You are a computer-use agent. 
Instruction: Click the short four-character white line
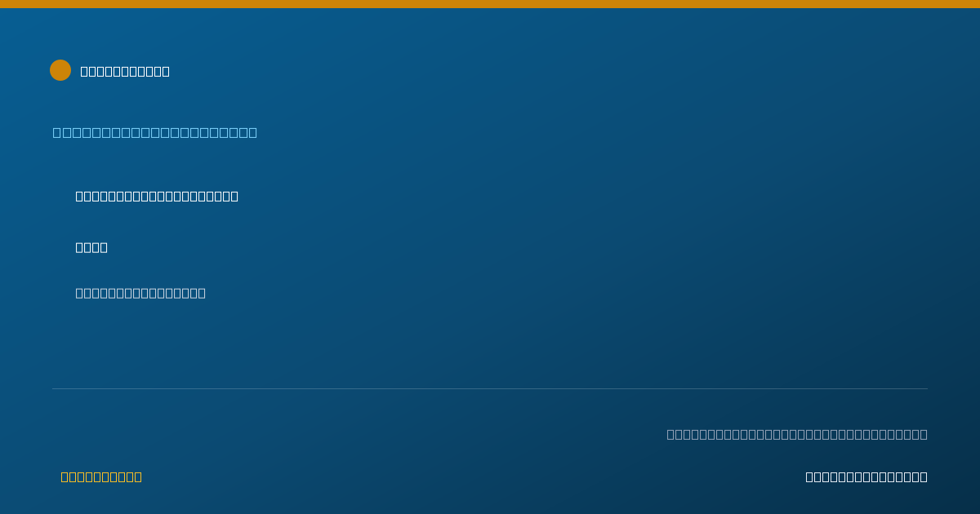91,247
